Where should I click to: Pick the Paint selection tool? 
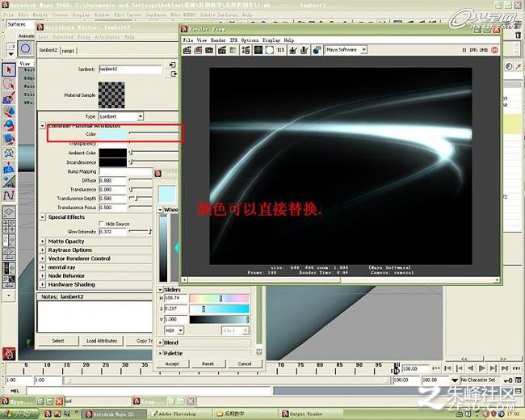click(9, 98)
